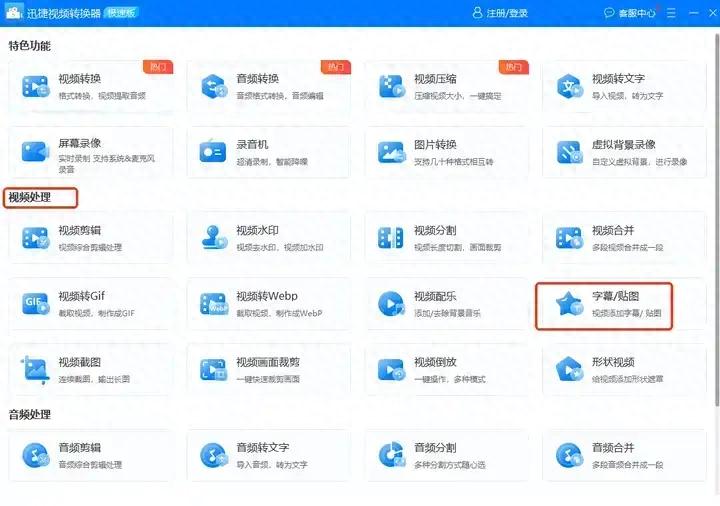Open the 视频压缩 video compression icon
This screenshot has height=506, width=720.
click(x=391, y=87)
